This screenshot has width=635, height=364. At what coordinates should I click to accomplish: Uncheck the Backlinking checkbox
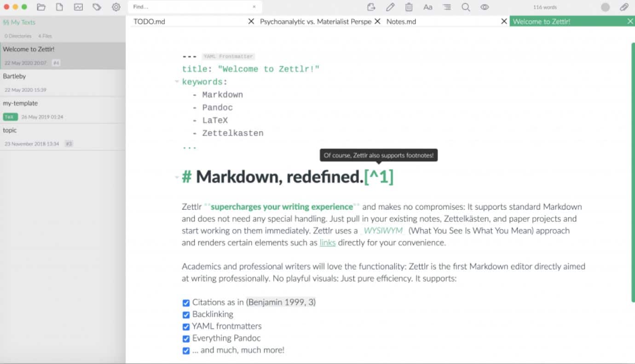[x=186, y=315]
